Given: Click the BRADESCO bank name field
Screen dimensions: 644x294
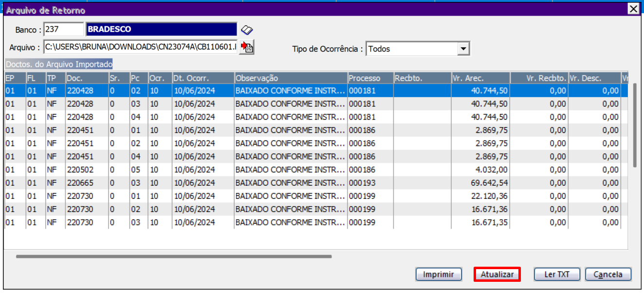Looking at the screenshot, I should (x=161, y=29).
